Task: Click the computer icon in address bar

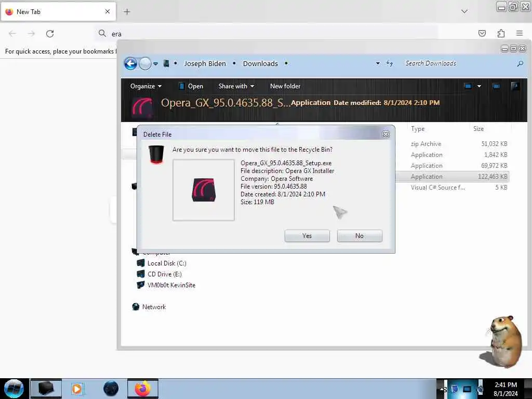Action: point(166,63)
